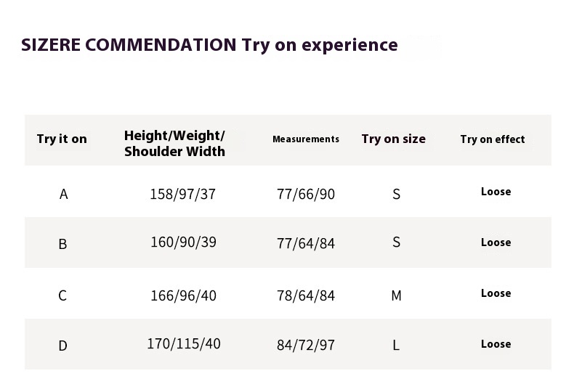Select the 84/72/97 measurements cell
The width and height of the screenshot is (574, 392).
click(306, 345)
